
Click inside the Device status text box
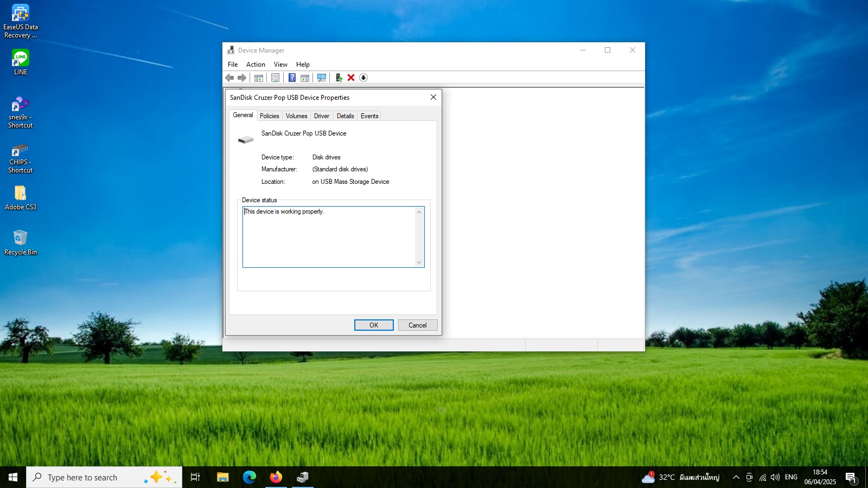329,237
